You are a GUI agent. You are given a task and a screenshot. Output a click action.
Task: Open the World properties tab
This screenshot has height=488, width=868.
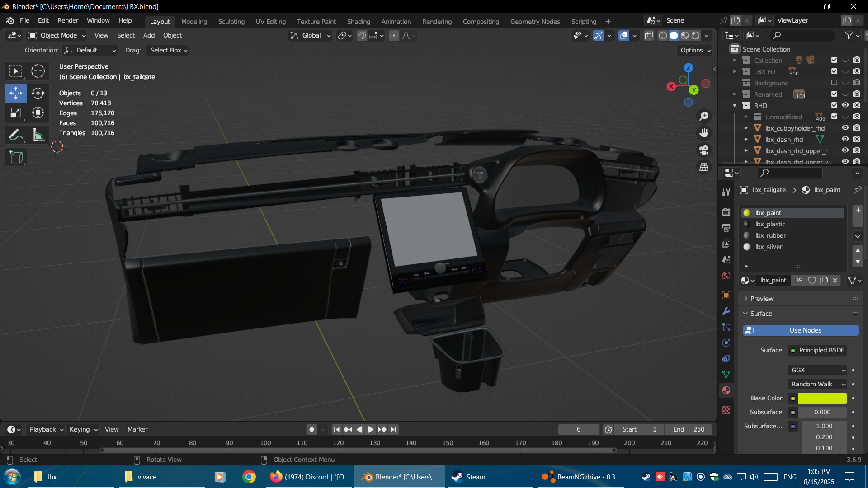tap(726, 276)
